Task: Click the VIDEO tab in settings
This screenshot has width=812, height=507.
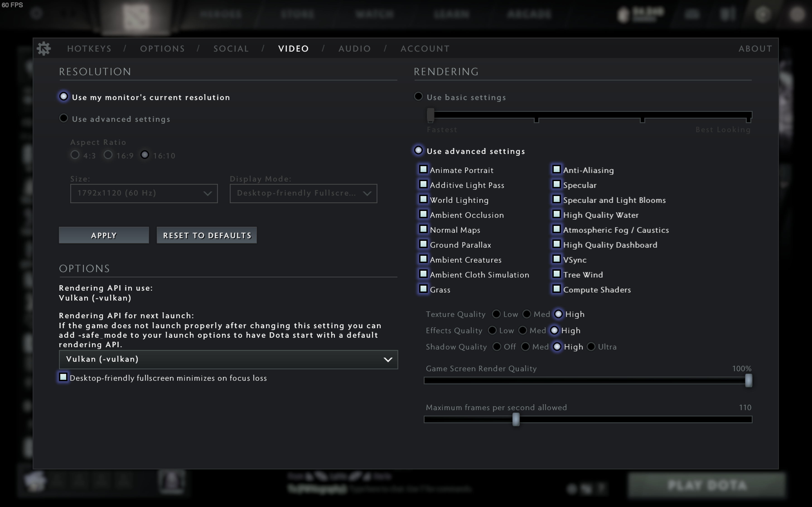Action: 293,48
